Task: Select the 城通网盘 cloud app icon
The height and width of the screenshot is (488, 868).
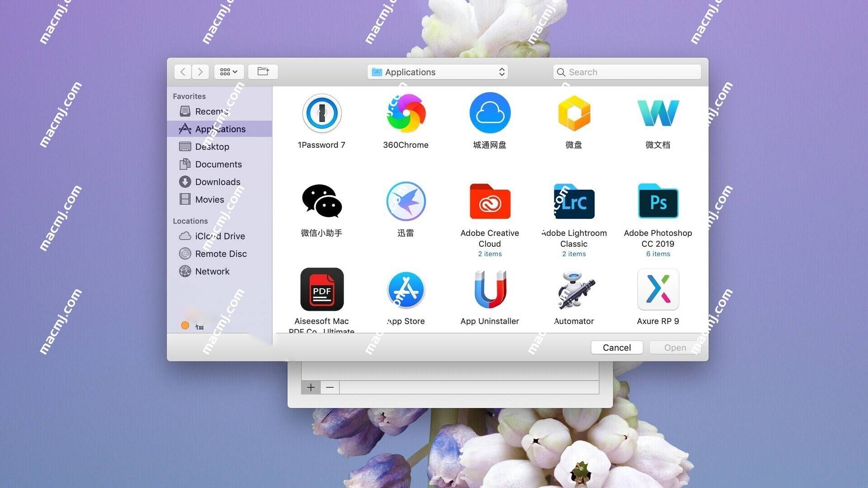Action: click(x=490, y=113)
